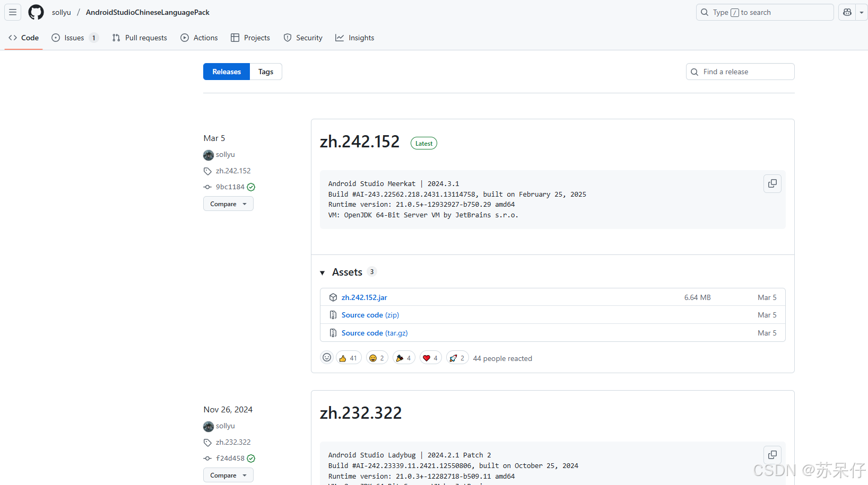The width and height of the screenshot is (868, 485).
Task: Click the Latest badge
Action: pos(424,143)
